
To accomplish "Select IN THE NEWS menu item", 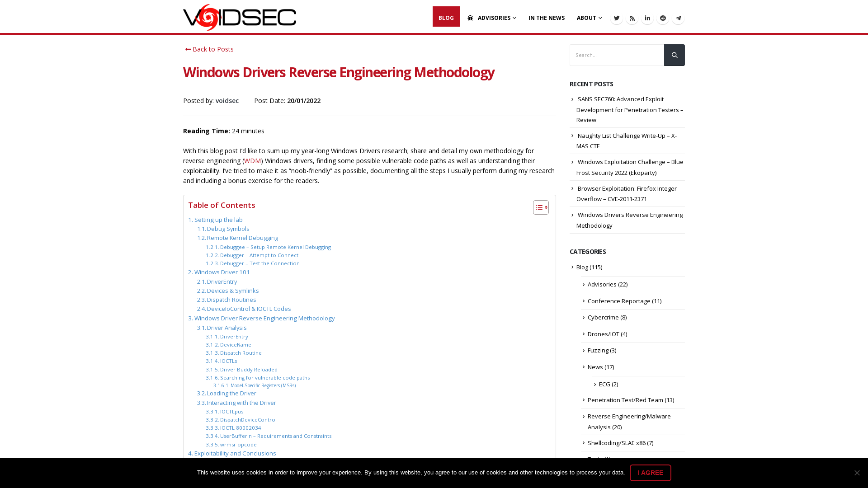I will pos(546,16).
